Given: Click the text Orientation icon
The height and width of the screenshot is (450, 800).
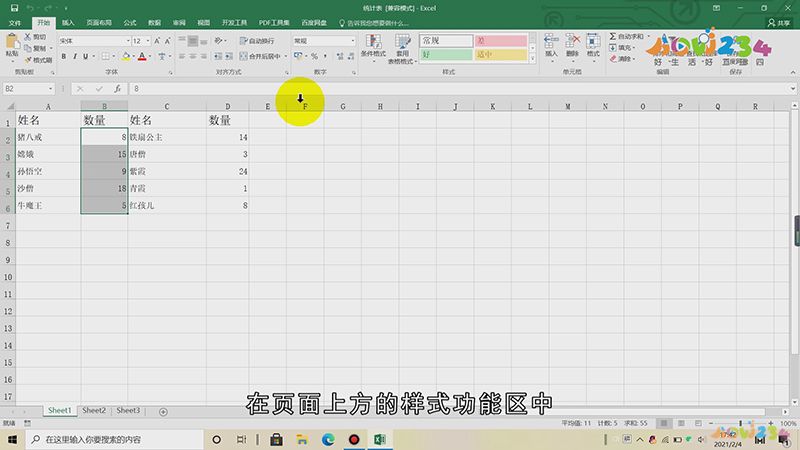Looking at the screenshot, I should click(x=218, y=41).
